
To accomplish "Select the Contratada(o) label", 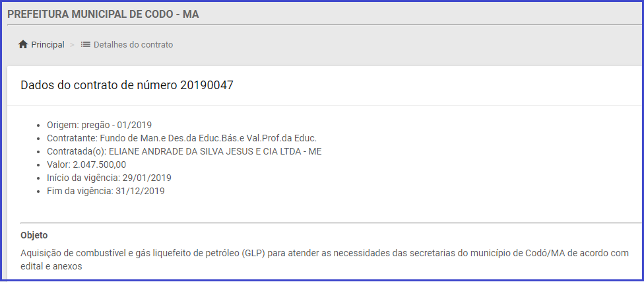I will tap(76, 151).
